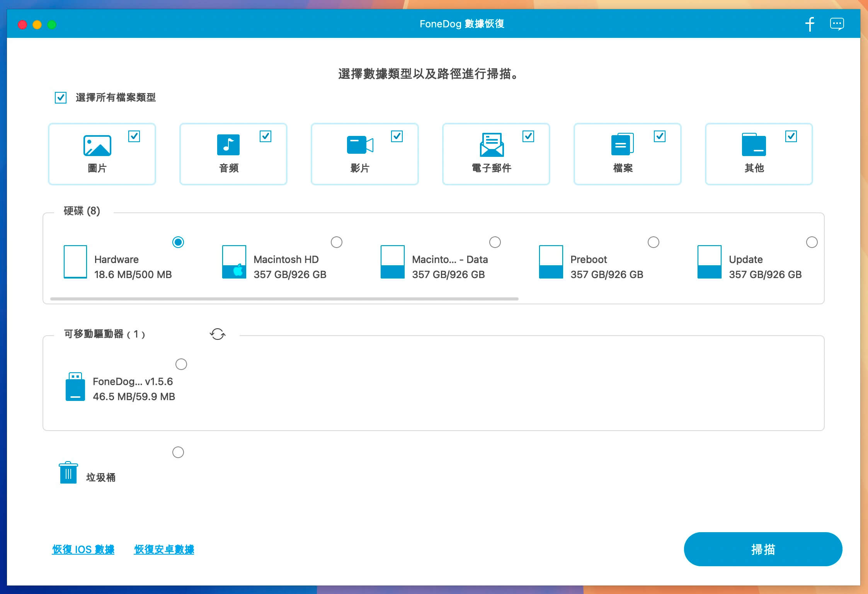Click the 垃圾桶 trash can icon
Image resolution: width=868 pixels, height=594 pixels.
[x=68, y=472]
